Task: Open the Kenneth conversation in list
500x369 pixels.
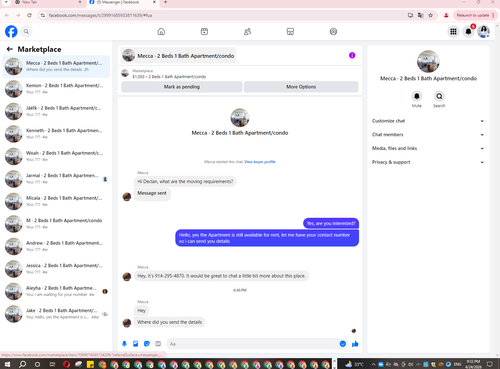Action: click(56, 134)
